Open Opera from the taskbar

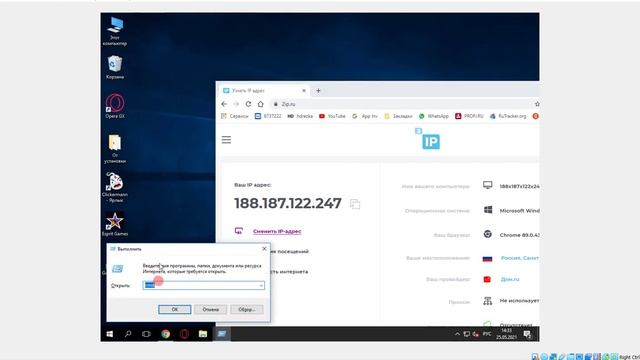click(184, 334)
